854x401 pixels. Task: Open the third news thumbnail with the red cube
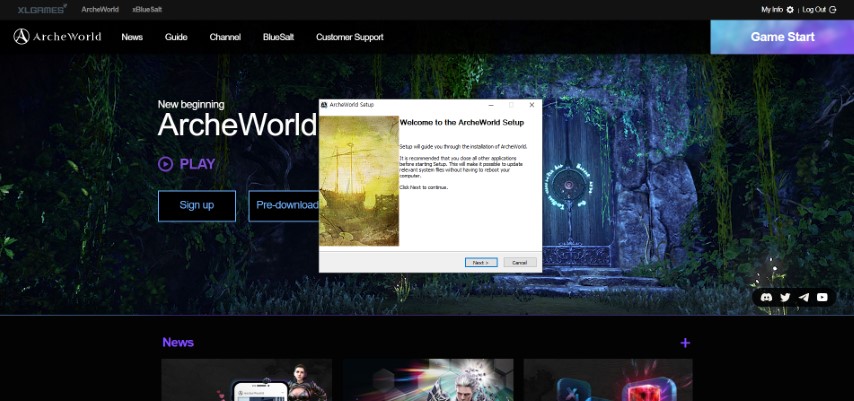coord(608,380)
